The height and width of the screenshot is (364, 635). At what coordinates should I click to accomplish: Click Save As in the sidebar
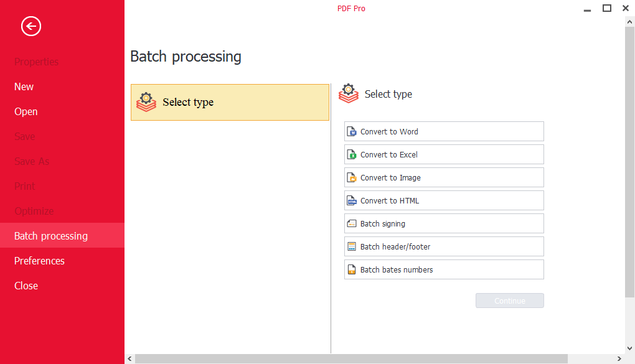(62, 162)
